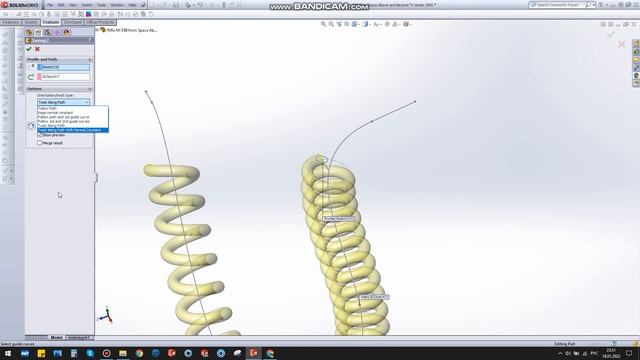
Task: Choose Twist Along Path With Normal Constant
Action: (73, 130)
